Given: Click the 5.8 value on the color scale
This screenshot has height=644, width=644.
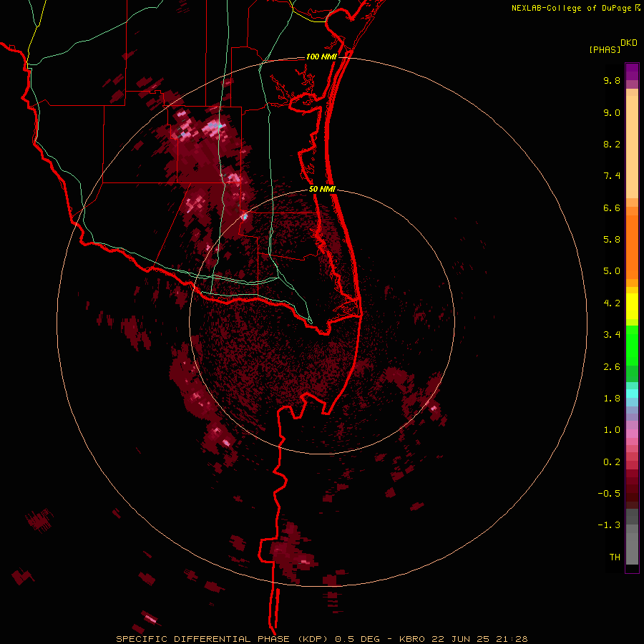Looking at the screenshot, I should click(612, 240).
